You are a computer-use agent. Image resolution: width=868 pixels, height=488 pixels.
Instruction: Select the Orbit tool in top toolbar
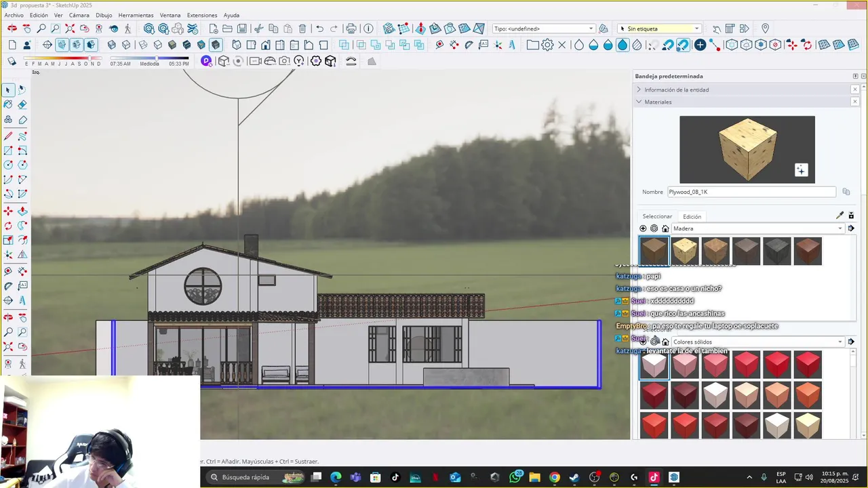pos(12,28)
